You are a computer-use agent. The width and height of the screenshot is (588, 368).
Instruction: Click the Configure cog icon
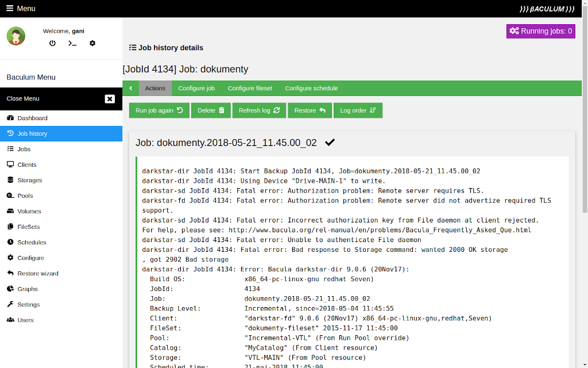click(10, 258)
